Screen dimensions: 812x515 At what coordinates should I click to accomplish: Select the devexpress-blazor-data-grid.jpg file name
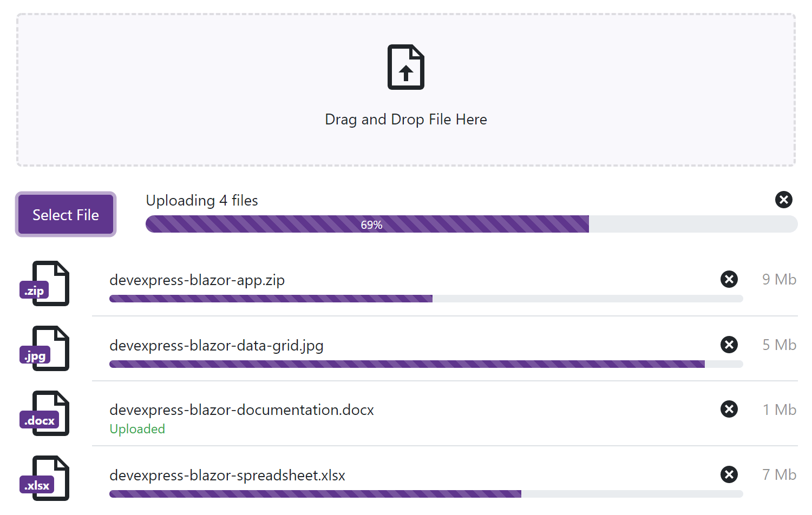point(217,346)
